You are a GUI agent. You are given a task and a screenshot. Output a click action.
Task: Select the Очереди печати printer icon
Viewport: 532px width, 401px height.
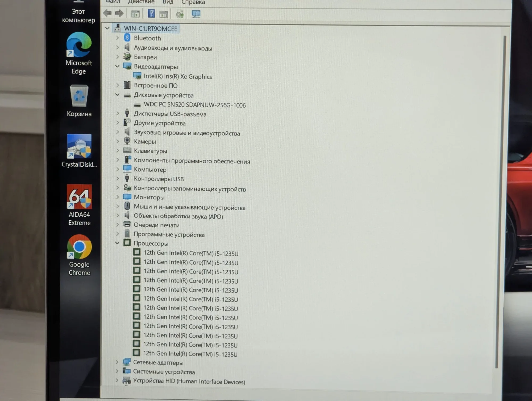click(x=127, y=224)
